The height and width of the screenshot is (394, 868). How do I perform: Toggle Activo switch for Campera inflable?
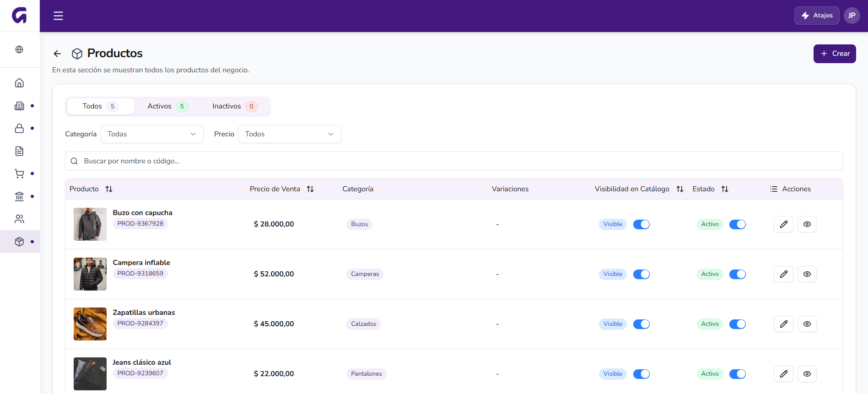tap(738, 274)
